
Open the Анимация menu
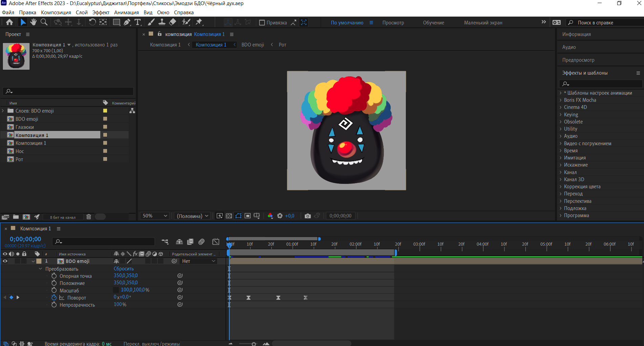pyautogui.click(x=126, y=13)
